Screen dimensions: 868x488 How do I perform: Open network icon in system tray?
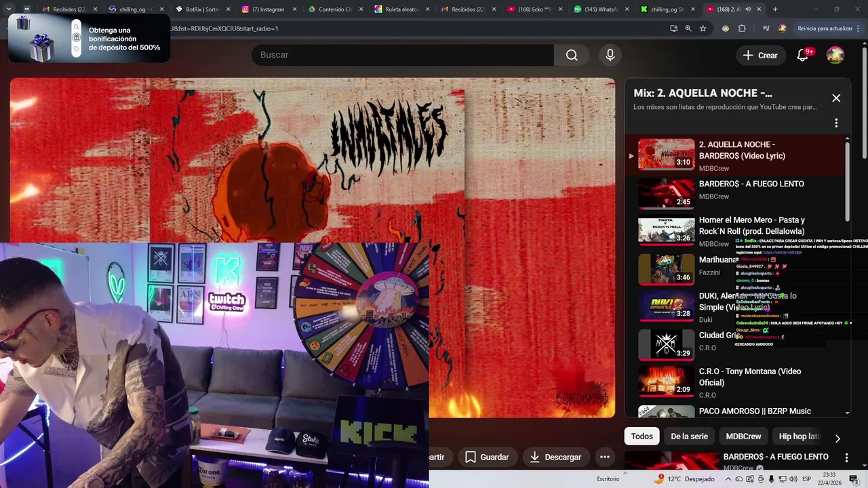782,479
